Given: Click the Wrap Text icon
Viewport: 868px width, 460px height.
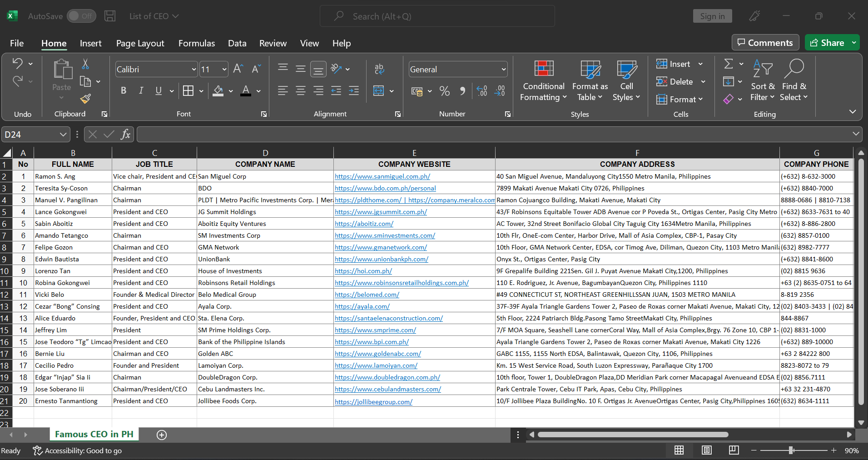Looking at the screenshot, I should tap(379, 69).
